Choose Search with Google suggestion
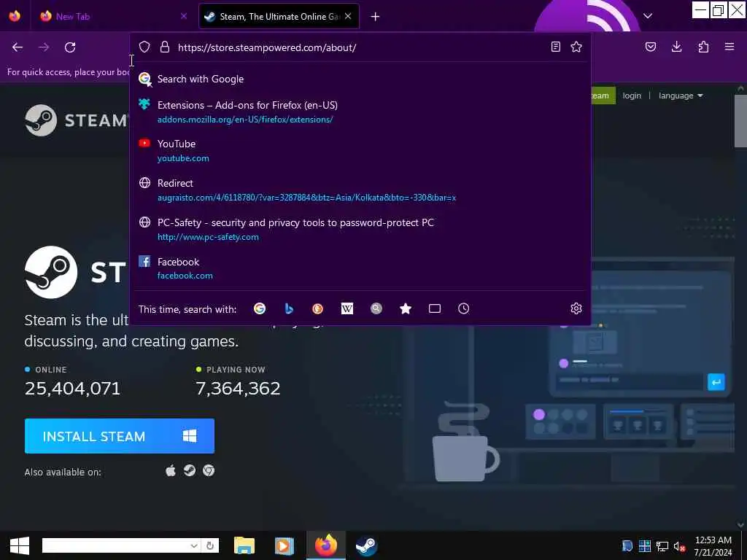This screenshot has width=747, height=560. point(360,79)
